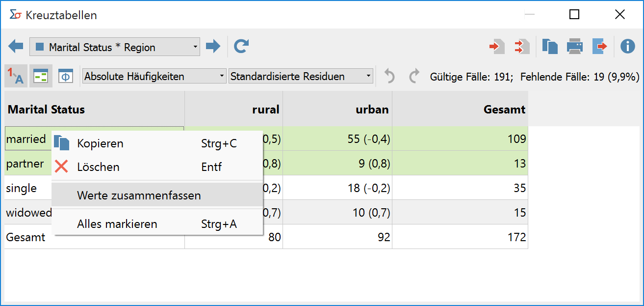The image size is (644, 306).
Task: Open the Absolute Häufigkeiten dropdown
Action: pyautogui.click(x=155, y=76)
